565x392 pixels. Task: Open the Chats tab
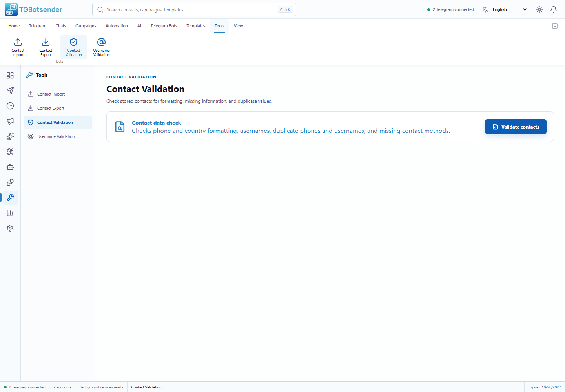(x=61, y=26)
